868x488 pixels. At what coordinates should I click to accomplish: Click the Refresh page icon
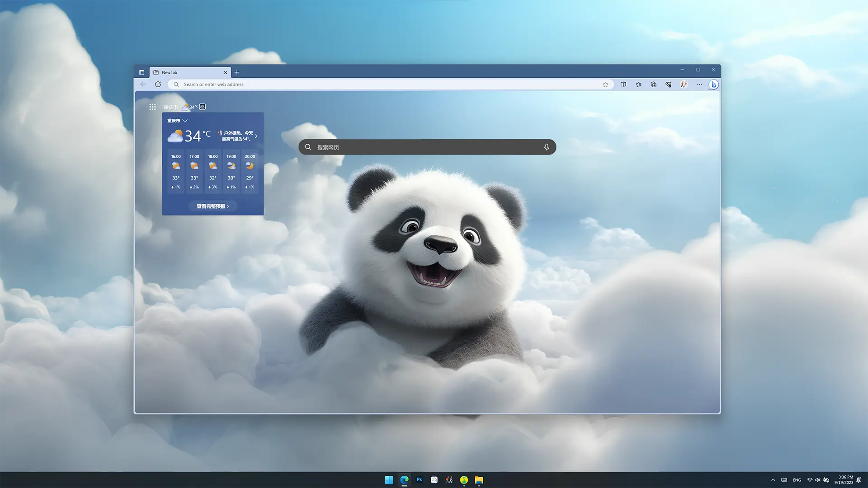[158, 84]
